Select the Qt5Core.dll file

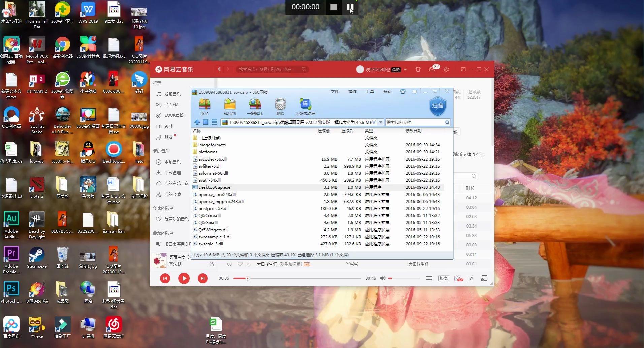tap(318, 215)
